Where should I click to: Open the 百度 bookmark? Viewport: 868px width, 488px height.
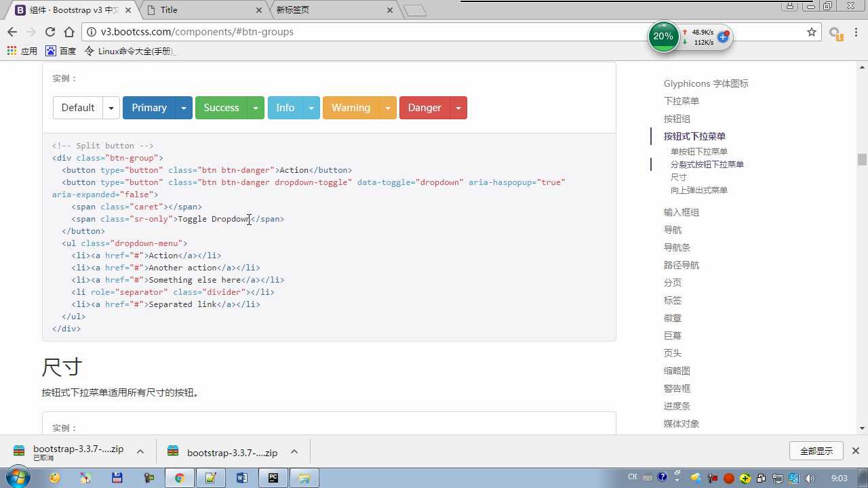coord(61,51)
